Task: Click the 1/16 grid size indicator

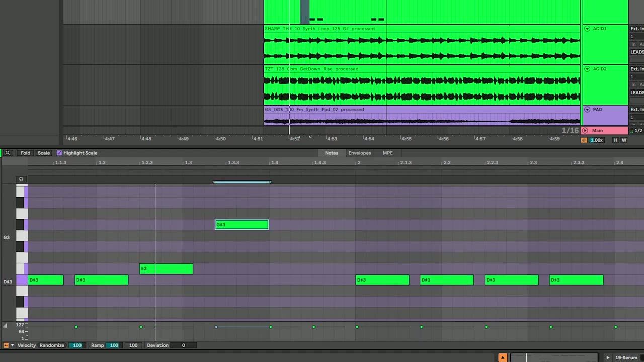Action: 570,131
